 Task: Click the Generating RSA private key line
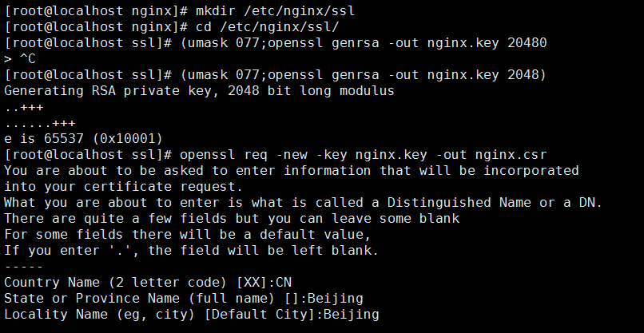(x=199, y=91)
